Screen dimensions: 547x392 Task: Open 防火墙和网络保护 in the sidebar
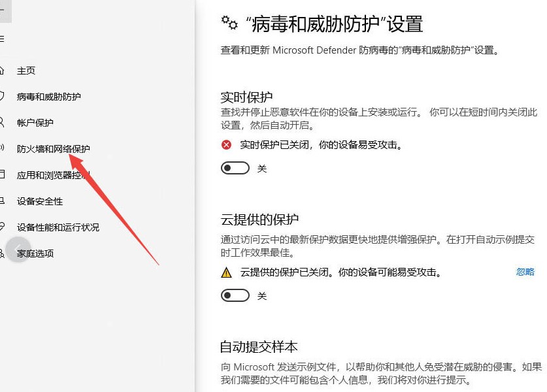click(54, 149)
